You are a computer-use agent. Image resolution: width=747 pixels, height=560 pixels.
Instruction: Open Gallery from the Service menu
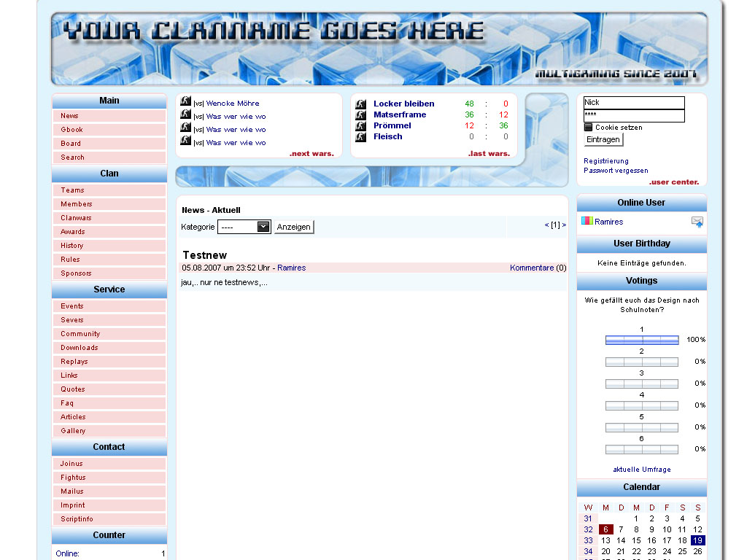73,431
